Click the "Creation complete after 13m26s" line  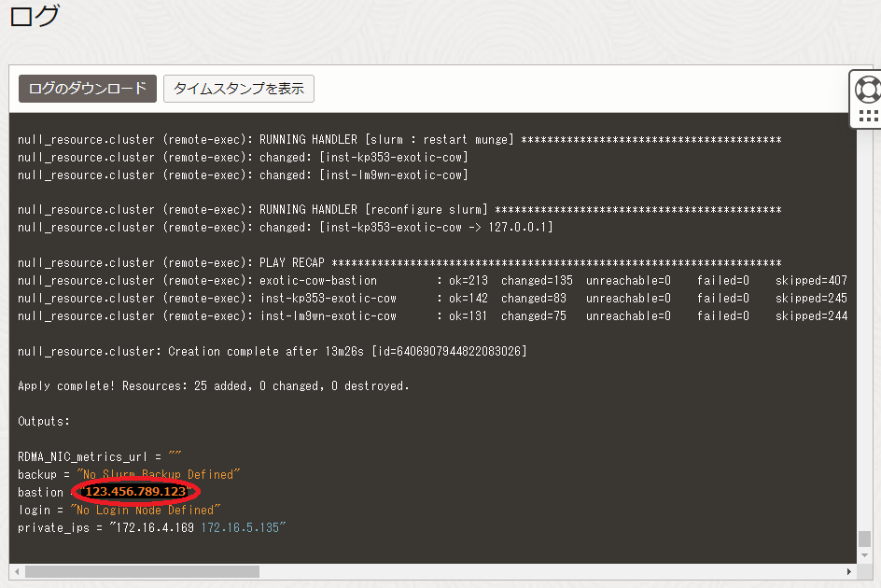pos(273,352)
